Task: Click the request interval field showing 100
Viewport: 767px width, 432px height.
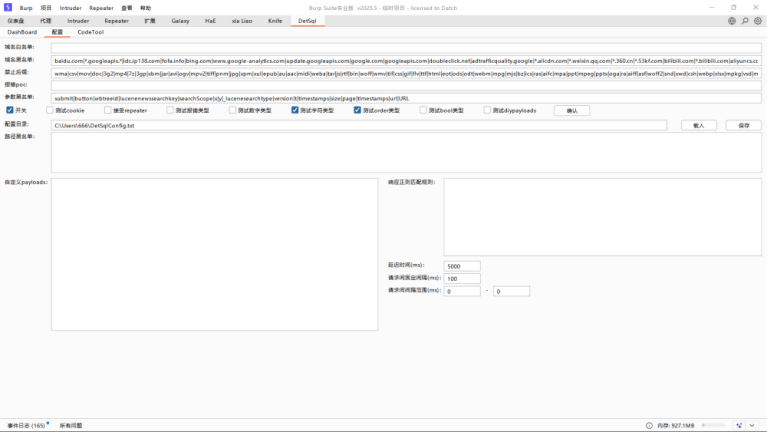Action: pos(462,279)
